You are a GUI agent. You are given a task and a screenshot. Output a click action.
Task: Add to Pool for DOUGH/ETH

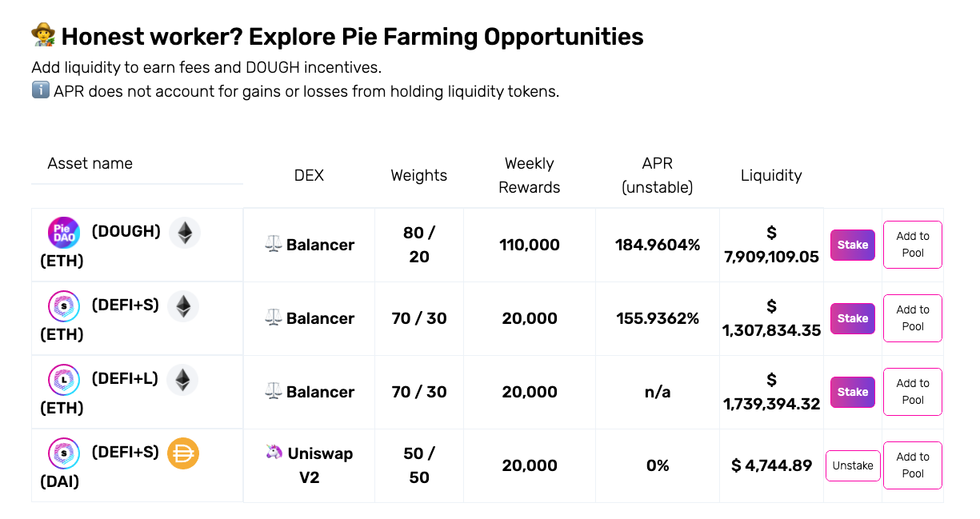(x=912, y=245)
